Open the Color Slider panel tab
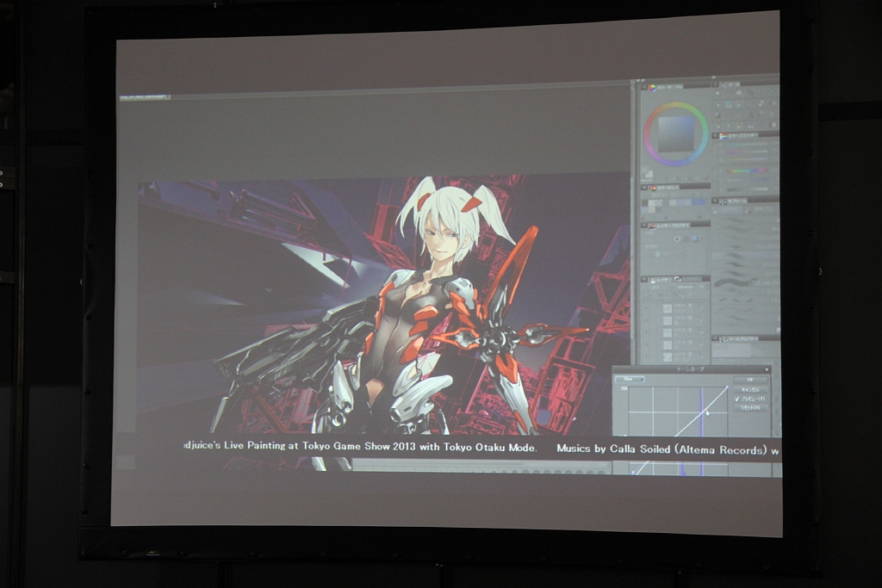882x588 pixels. tap(738, 136)
